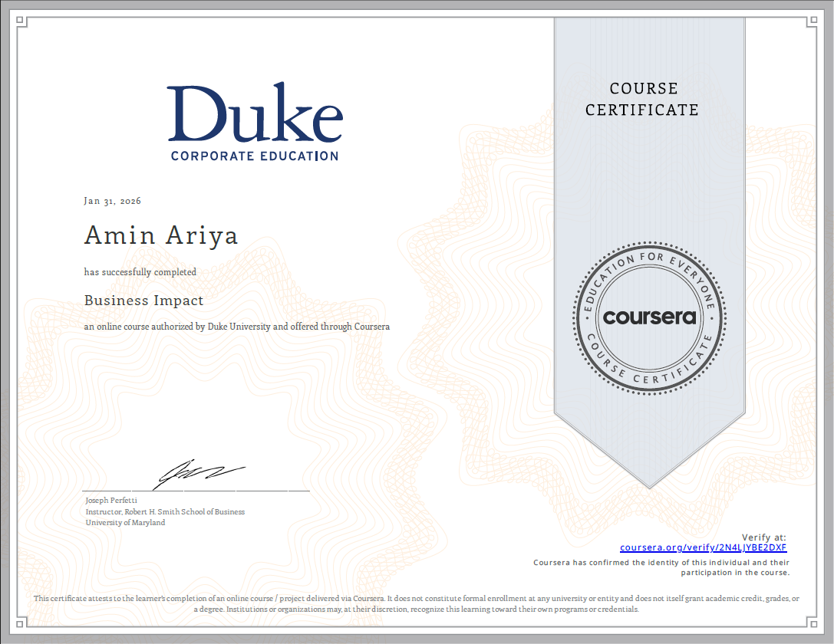
Task: Click the top-left corner border ornament
Action: pos(21,22)
